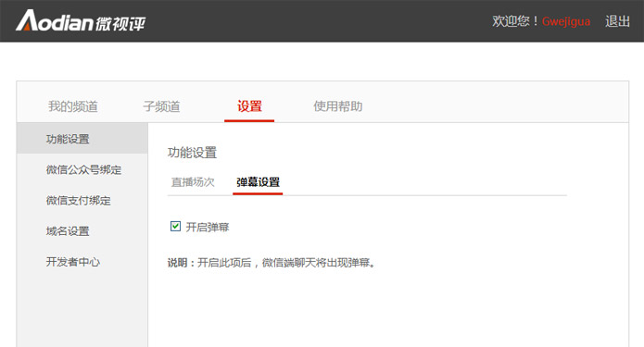Viewport: 644px width, 347px height.
Task: Select the 设置 tab
Action: (x=249, y=106)
